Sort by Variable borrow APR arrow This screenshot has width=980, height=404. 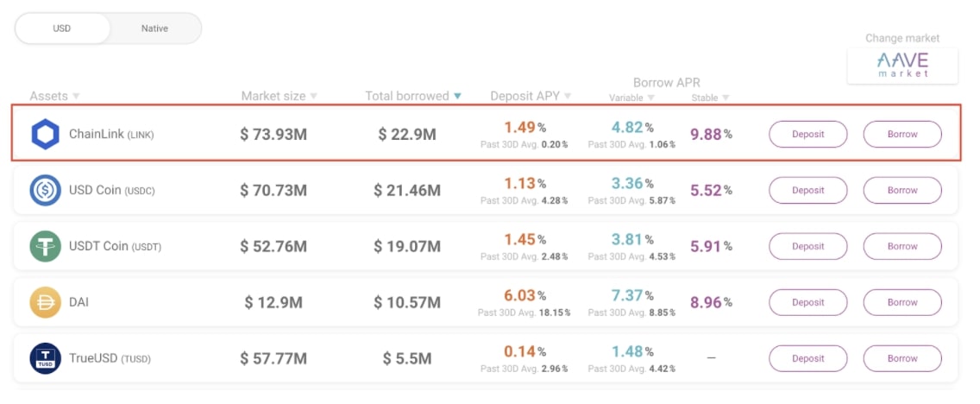[650, 98]
